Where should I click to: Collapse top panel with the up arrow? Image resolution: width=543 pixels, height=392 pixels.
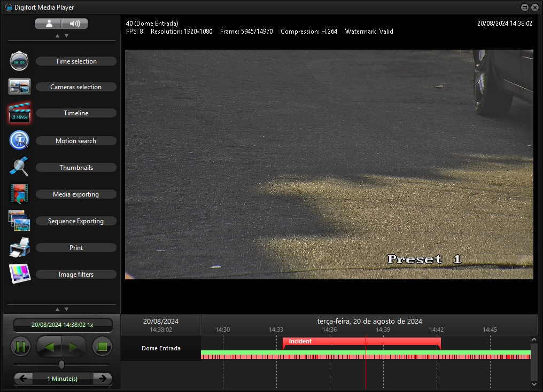58,36
